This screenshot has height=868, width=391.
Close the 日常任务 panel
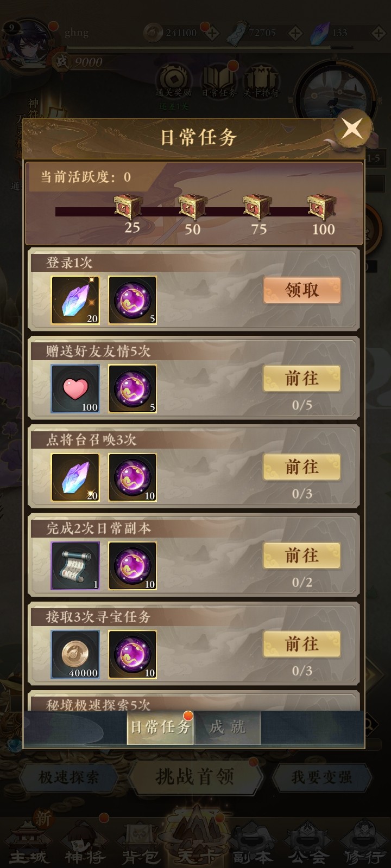click(352, 129)
